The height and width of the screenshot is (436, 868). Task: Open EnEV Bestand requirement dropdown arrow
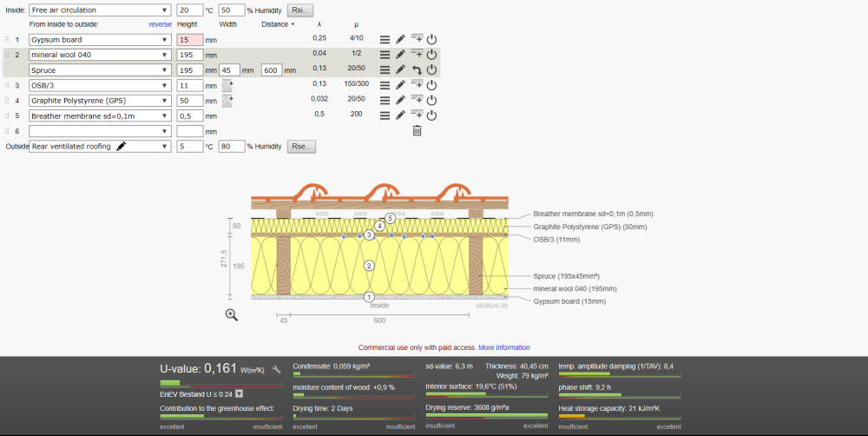(x=240, y=394)
